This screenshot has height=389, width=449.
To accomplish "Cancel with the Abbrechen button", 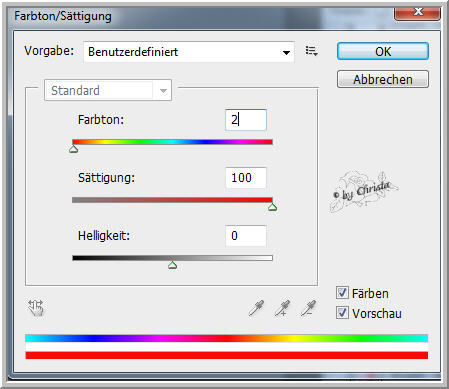I will (383, 79).
